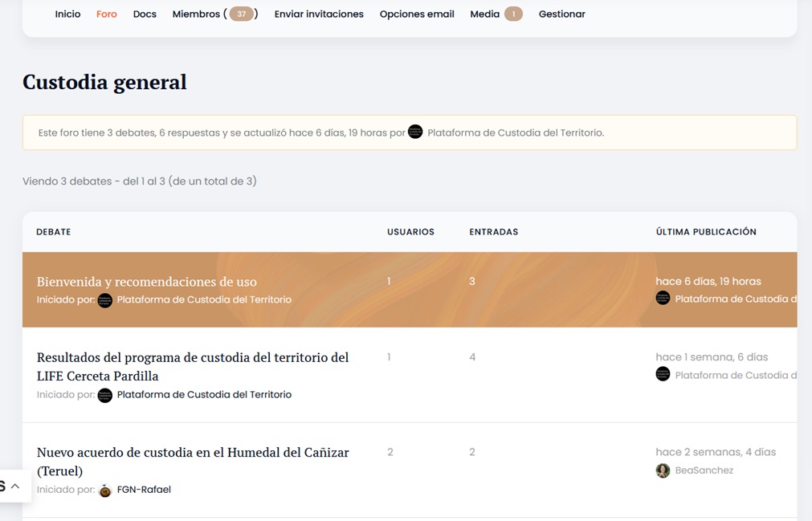
Task: Open last poster name in Bienvenida row
Action: click(736, 299)
